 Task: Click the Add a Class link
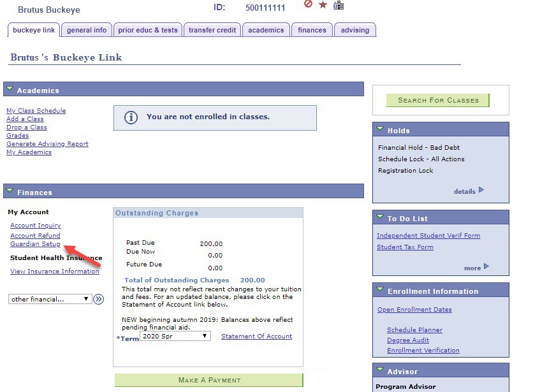[x=25, y=119]
